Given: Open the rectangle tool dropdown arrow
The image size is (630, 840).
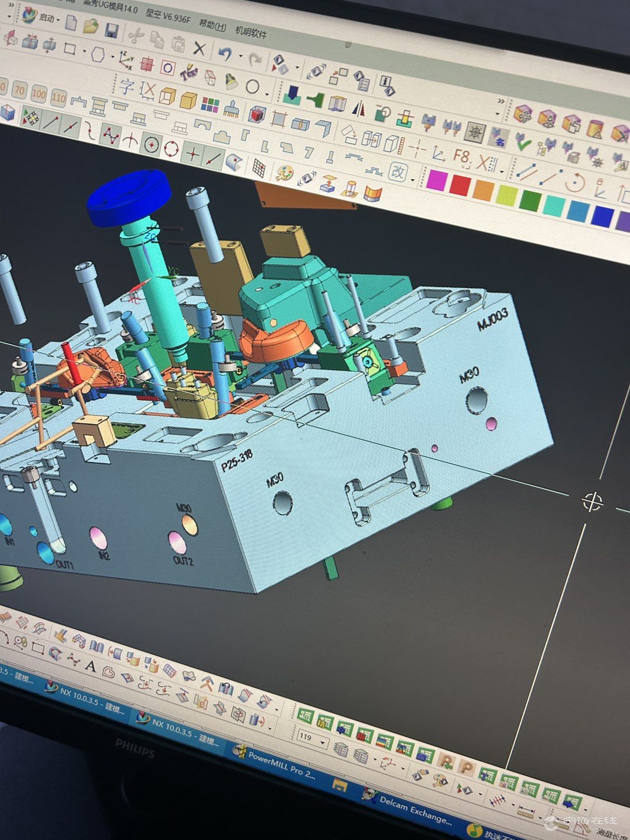Looking at the screenshot, I should point(84,51).
